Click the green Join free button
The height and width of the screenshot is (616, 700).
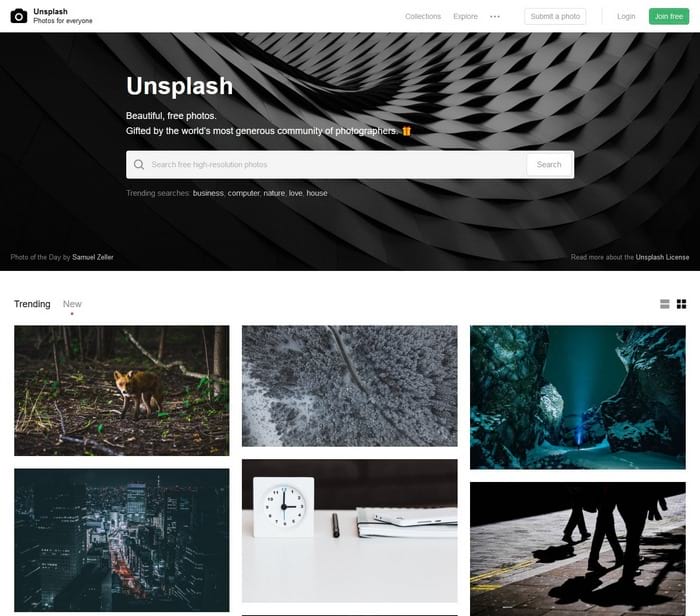[x=669, y=17]
